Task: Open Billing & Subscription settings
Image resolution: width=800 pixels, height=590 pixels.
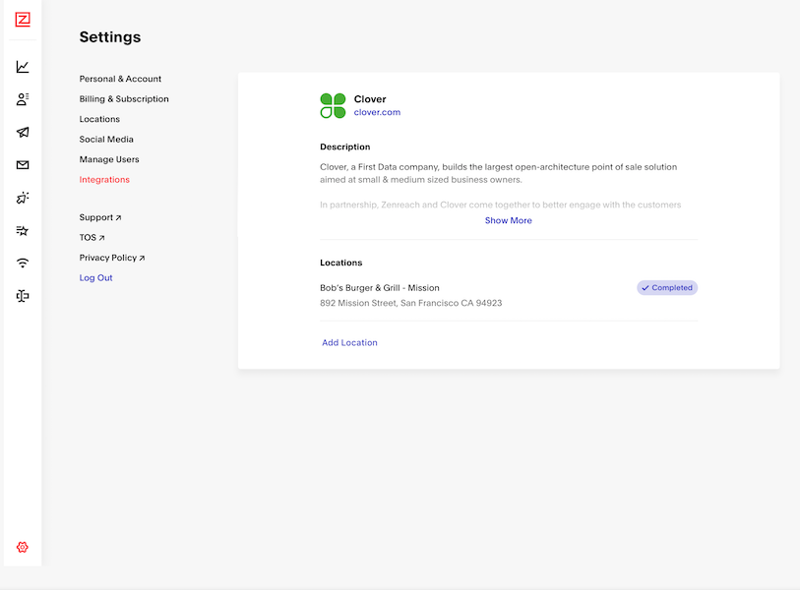Action: point(124,99)
